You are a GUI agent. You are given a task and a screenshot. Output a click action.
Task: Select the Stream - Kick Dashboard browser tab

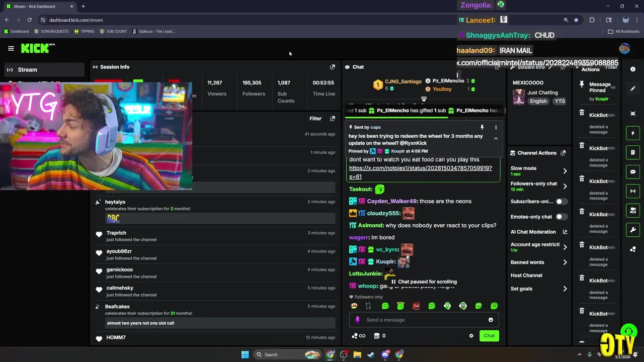pyautogui.click(x=40, y=7)
